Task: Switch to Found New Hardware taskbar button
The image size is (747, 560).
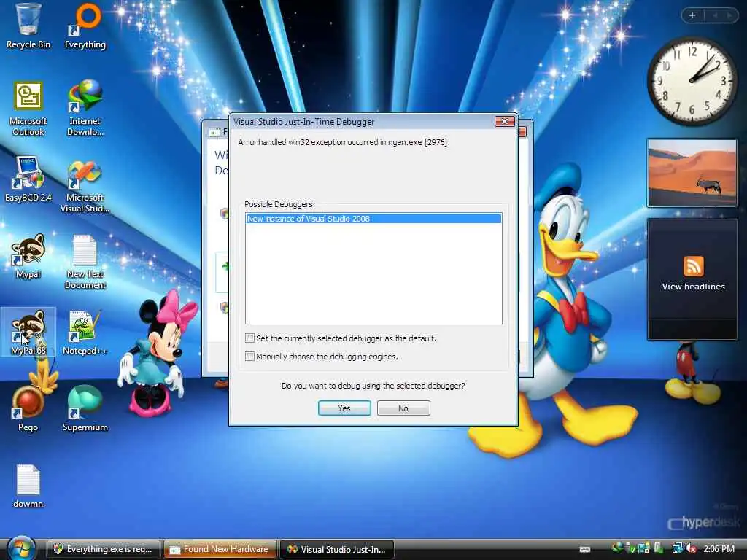Action: pos(220,549)
